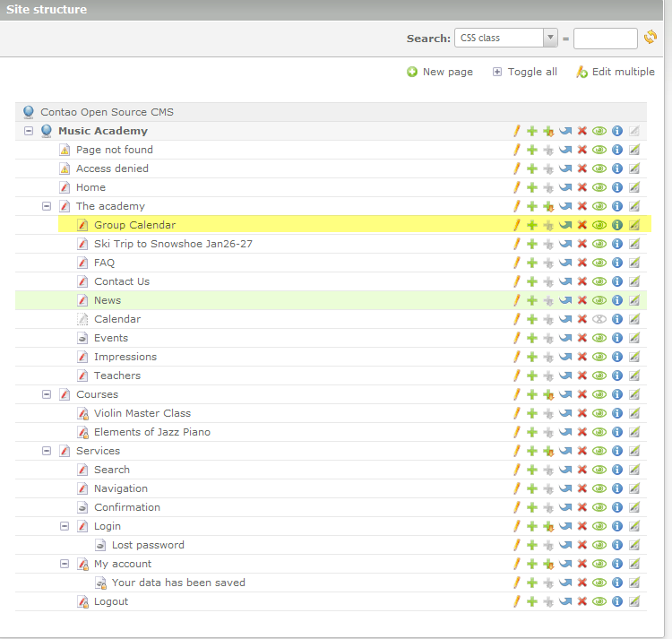This screenshot has width=672, height=639.
Task: Toggle visibility of the Calendar page
Action: (x=599, y=319)
